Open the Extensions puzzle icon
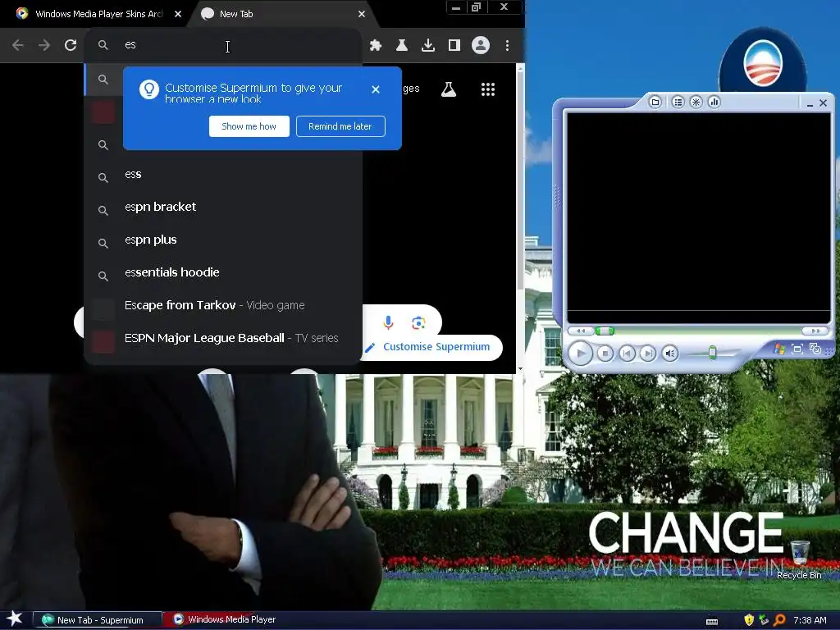Screen dimensions: 840x630 pos(376,46)
